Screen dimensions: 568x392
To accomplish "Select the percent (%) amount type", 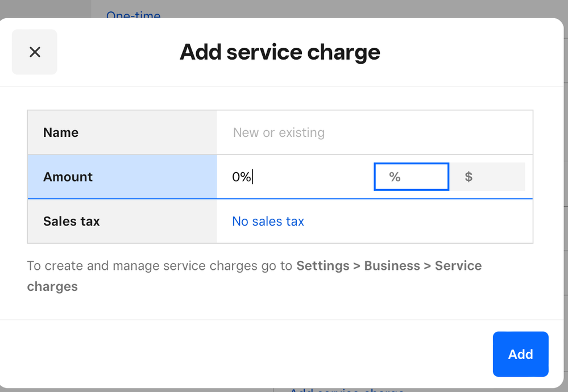I will [411, 177].
